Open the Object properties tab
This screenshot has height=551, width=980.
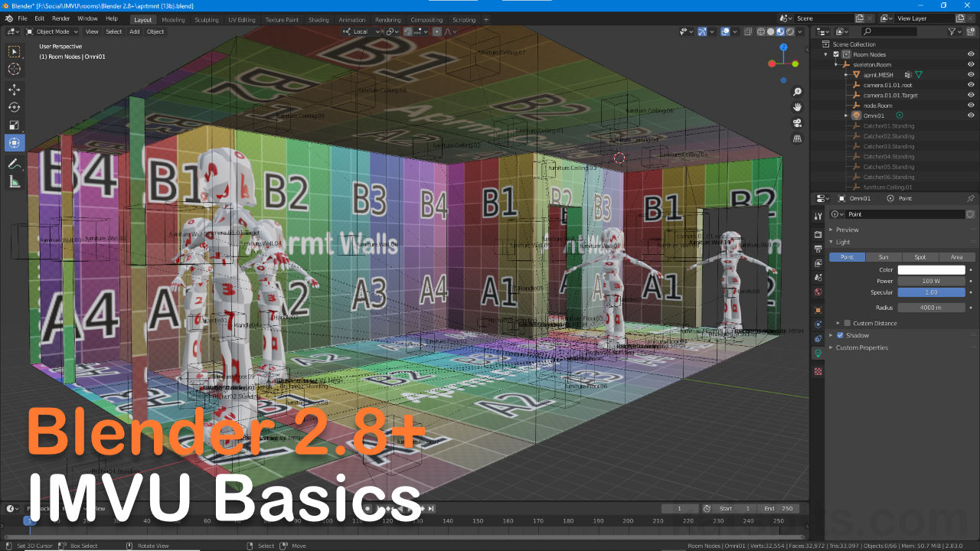tap(818, 310)
